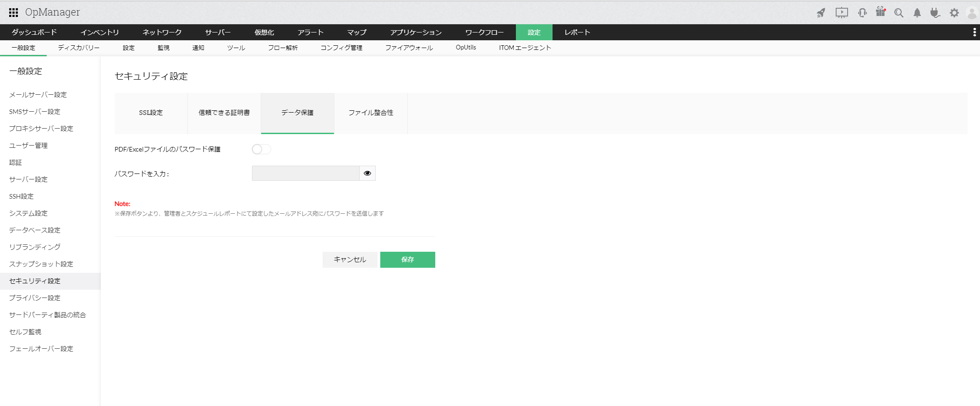Open the アプリケーション menu
Screen dimensions: 980x406
click(x=416, y=32)
